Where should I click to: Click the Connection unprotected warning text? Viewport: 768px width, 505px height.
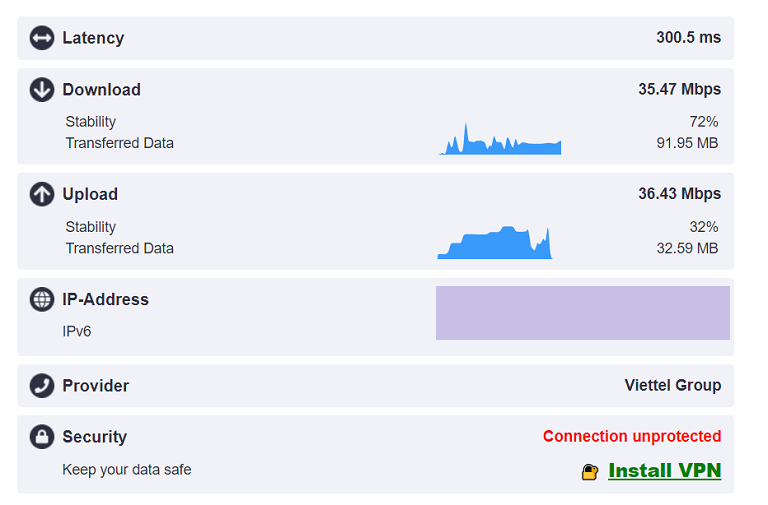[632, 436]
